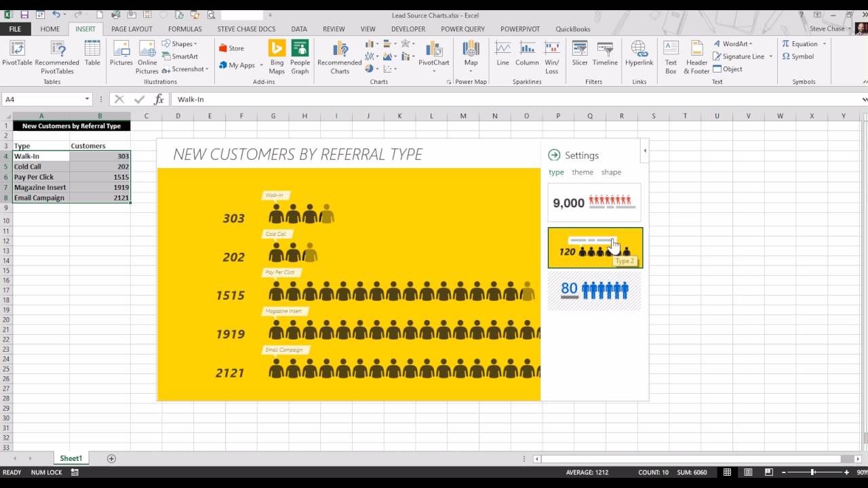
Task: Launch Bing Maps add-in
Action: [x=277, y=56]
